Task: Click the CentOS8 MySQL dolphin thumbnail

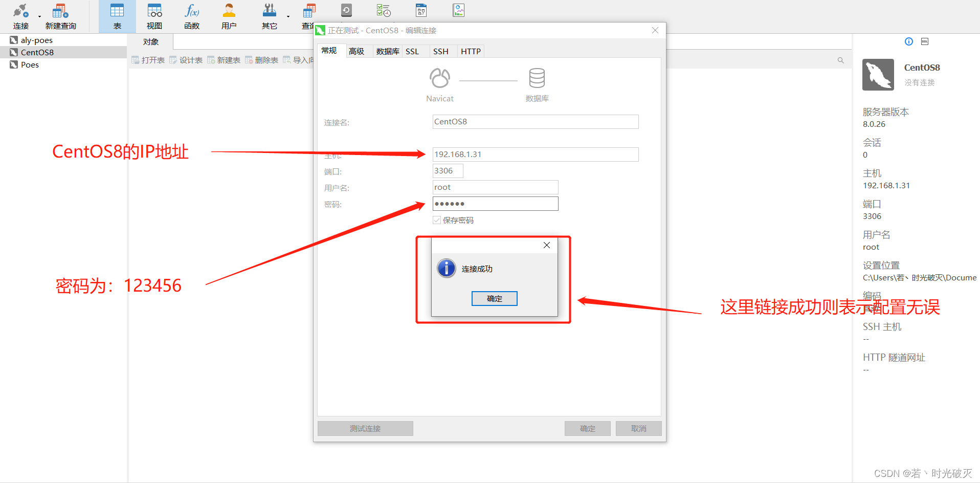Action: pyautogui.click(x=878, y=75)
